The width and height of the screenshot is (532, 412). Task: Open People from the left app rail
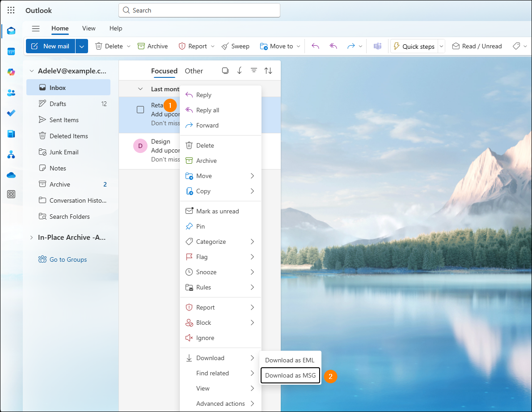tap(11, 93)
